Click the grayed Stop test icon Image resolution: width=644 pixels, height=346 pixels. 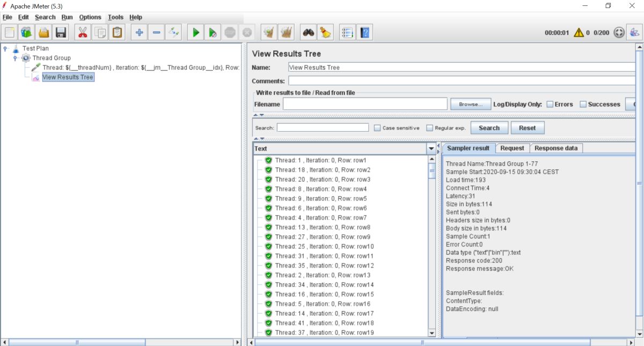[230, 32]
